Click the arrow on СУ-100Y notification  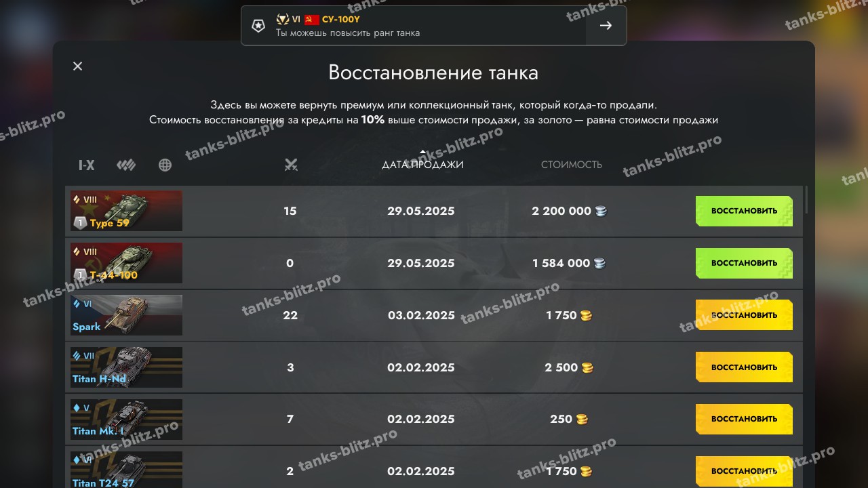click(606, 25)
